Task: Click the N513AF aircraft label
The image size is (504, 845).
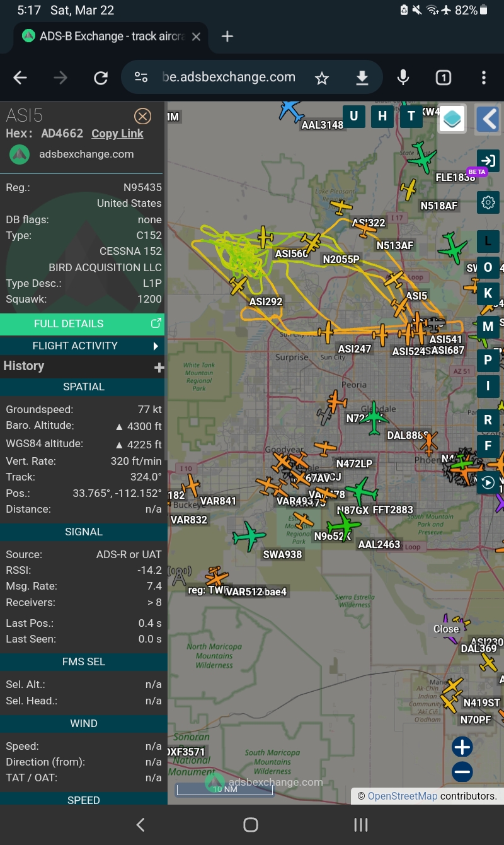Action: 394,245
